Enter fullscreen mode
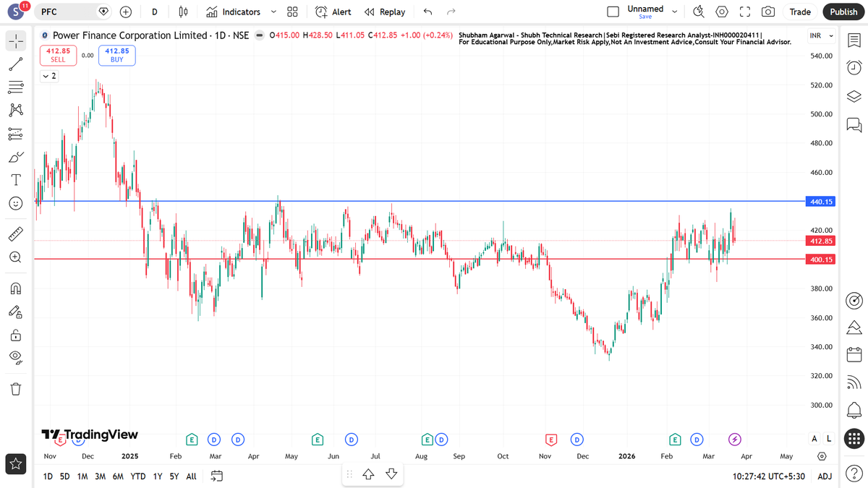 [x=745, y=12]
